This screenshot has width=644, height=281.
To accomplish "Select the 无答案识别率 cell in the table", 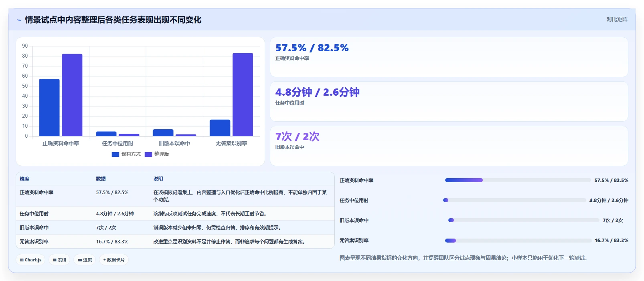I will [34, 242].
